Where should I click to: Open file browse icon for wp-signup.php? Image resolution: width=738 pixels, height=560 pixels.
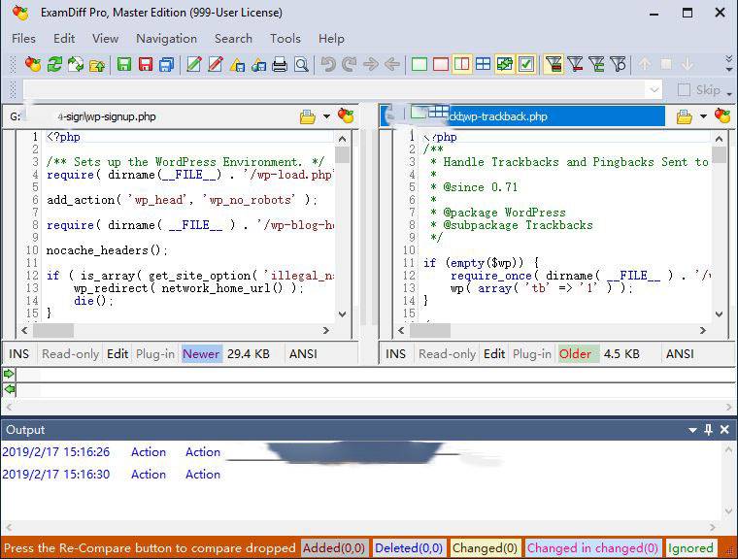click(308, 116)
